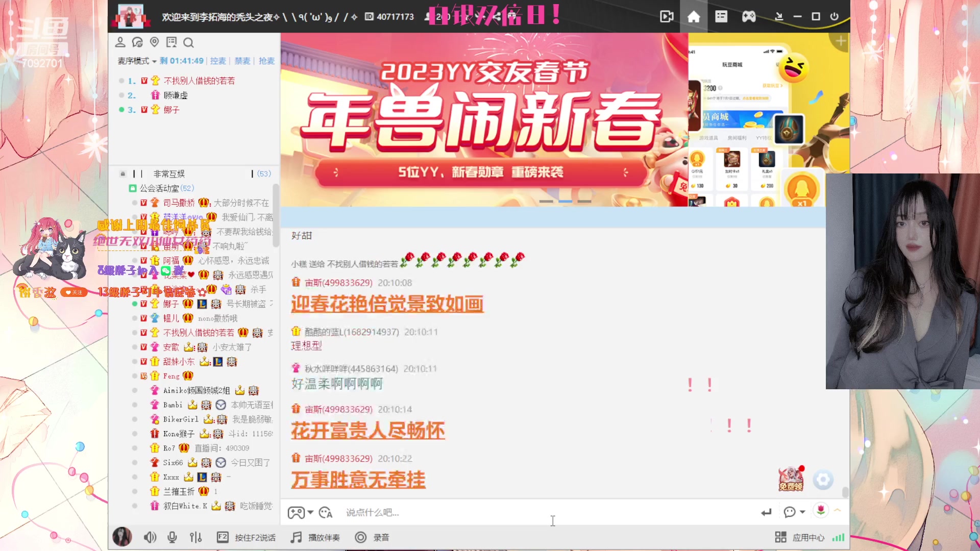Screen dimensions: 980x551
Task: Open the font style smiley-A icon
Action: click(326, 512)
